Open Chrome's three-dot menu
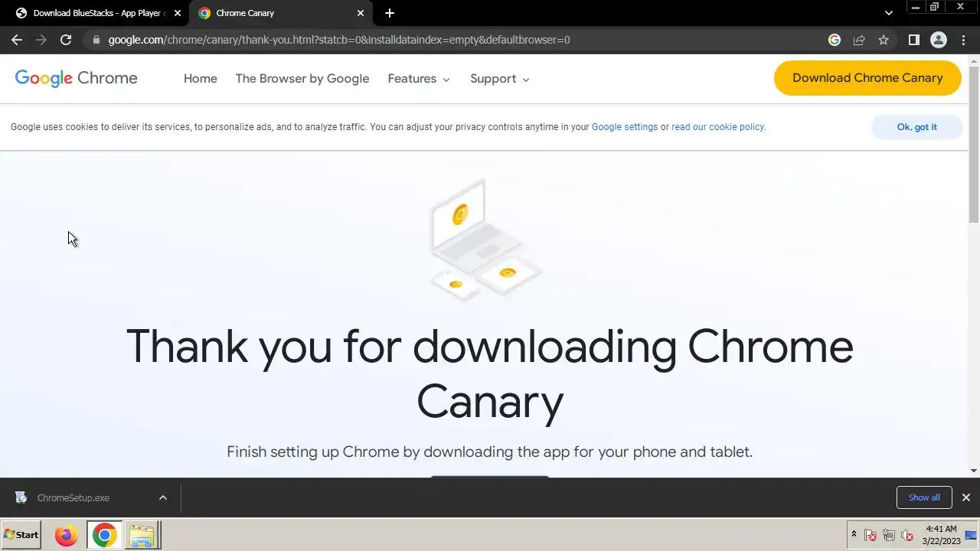Viewport: 980px width, 551px height. pyautogui.click(x=963, y=40)
